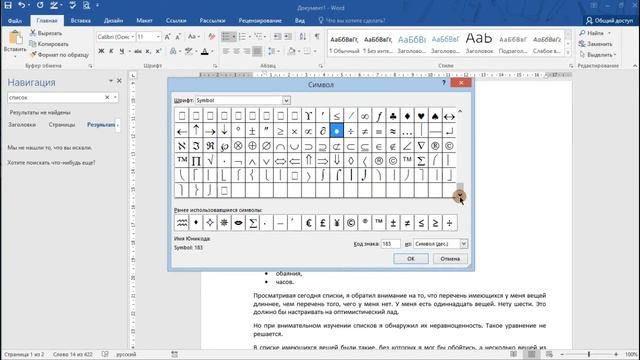The height and width of the screenshot is (360, 640).
Task: Click the text highlight color button
Action: click(x=188, y=51)
